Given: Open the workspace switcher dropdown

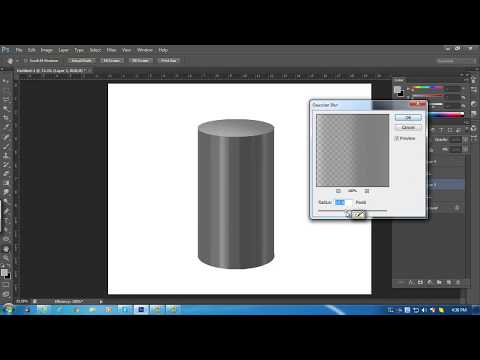Looking at the screenshot, I should point(456,61).
